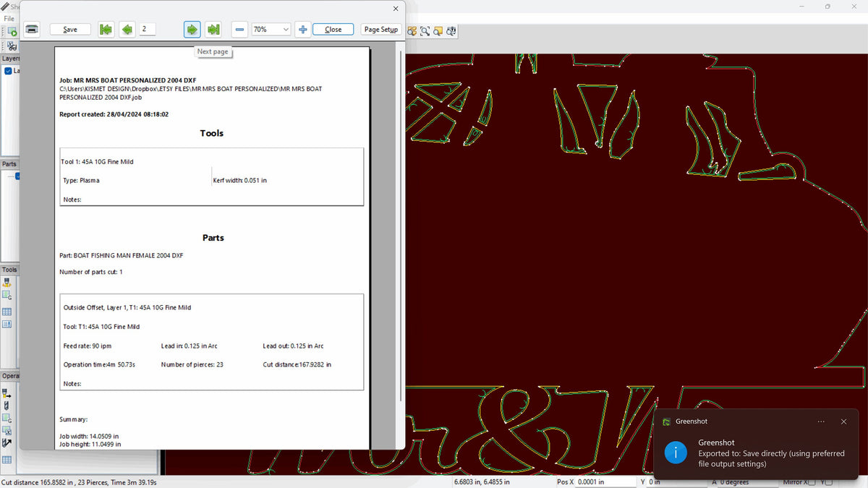Go to the previous report page
Screen dimensions: 868x488
tap(127, 30)
